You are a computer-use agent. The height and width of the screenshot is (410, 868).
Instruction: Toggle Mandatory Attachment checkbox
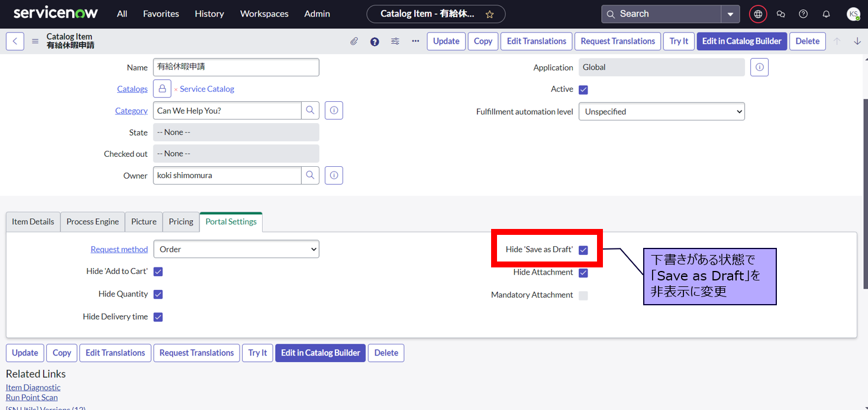click(x=583, y=295)
